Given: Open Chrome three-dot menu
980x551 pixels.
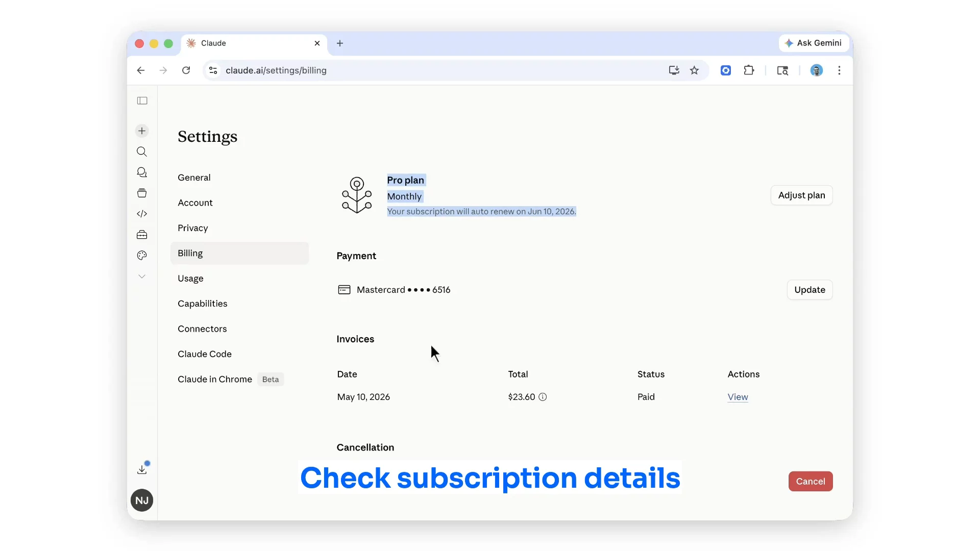Looking at the screenshot, I should pyautogui.click(x=839, y=70).
